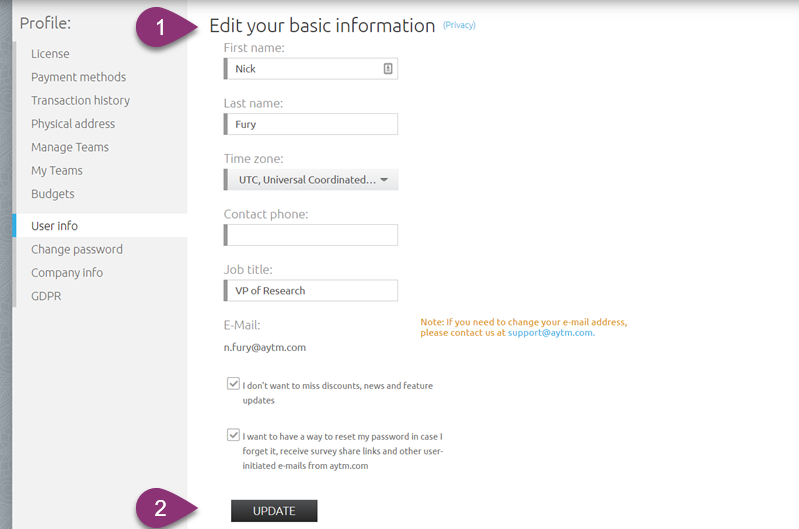The image size is (799, 529).
Task: Open Manage Teams section
Action: tap(70, 147)
